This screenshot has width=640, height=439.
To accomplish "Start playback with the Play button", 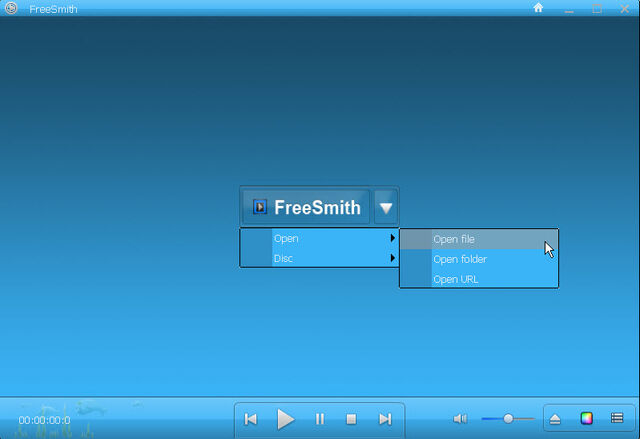I will click(286, 419).
